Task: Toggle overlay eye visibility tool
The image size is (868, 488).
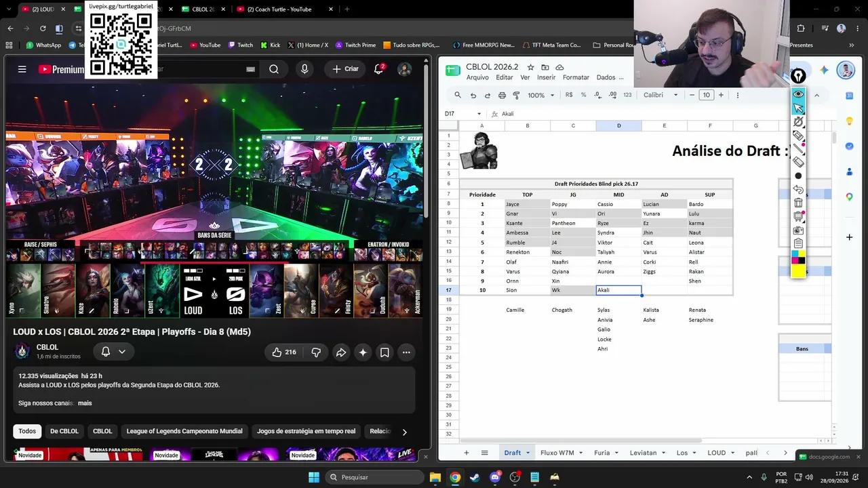Action: pyautogui.click(x=798, y=94)
